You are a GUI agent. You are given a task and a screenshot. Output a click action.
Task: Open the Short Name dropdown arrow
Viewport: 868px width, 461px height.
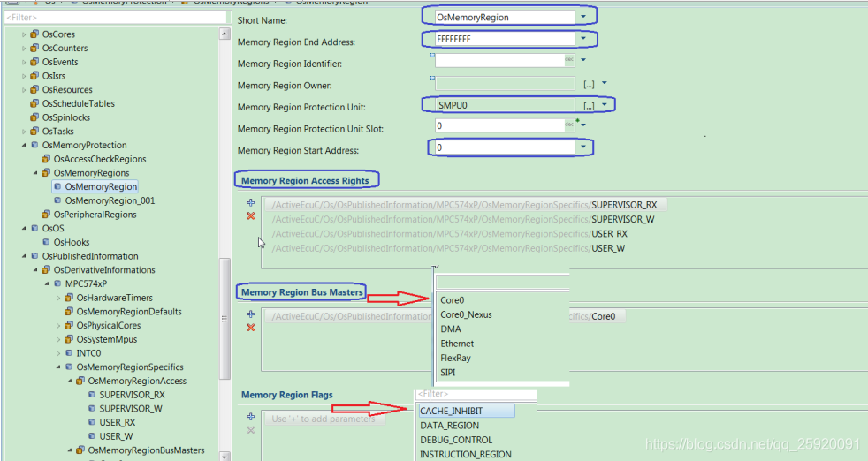coord(583,17)
